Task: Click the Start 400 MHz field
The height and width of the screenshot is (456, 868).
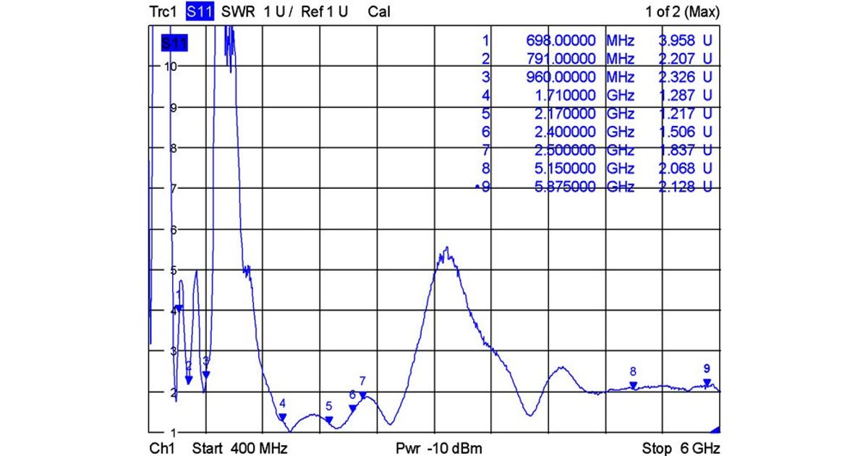Action: point(239,448)
